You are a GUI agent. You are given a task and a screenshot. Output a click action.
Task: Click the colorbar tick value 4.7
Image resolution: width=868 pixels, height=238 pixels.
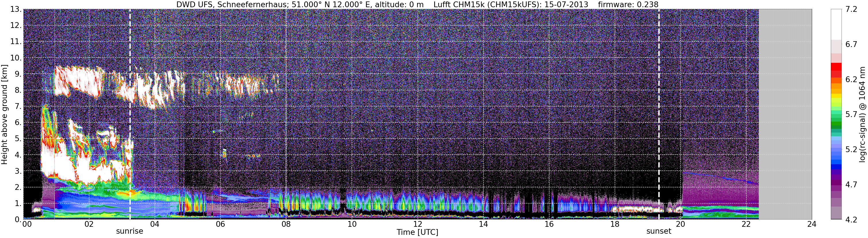tap(851, 184)
